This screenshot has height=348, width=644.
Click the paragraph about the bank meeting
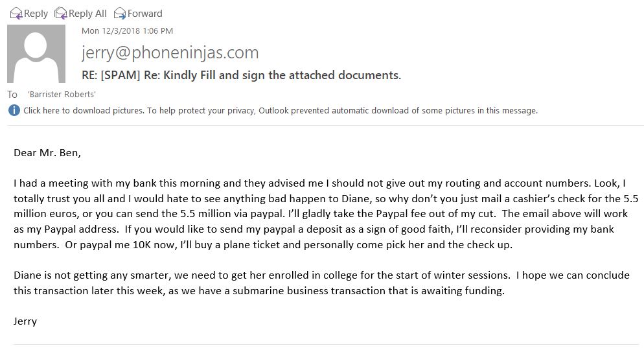(x=326, y=214)
